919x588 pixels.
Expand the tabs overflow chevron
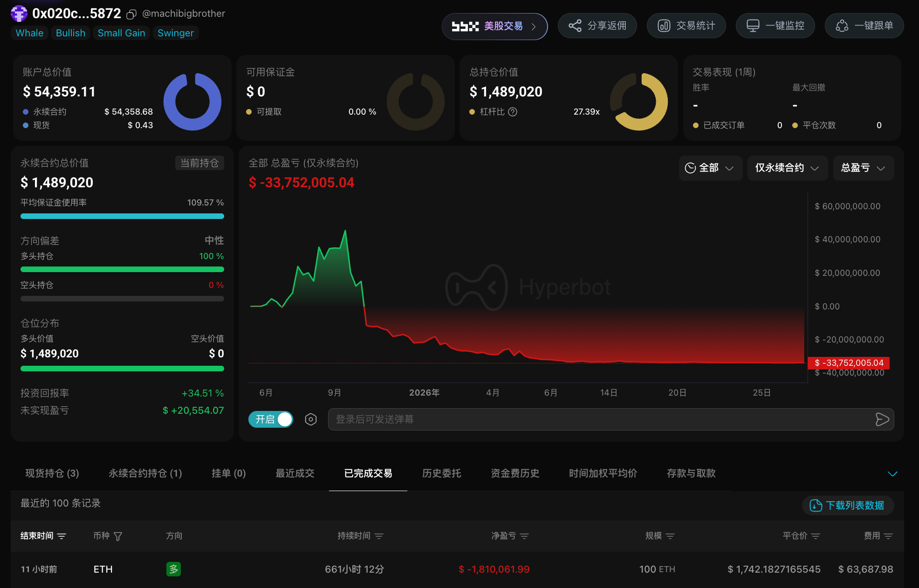coord(892,474)
